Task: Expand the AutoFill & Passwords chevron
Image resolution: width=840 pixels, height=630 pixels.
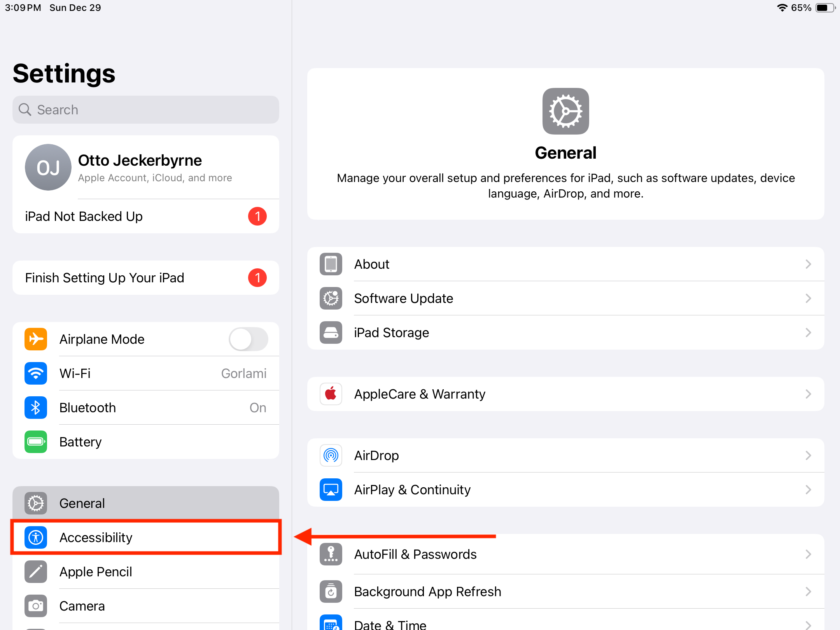Action: pyautogui.click(x=808, y=554)
